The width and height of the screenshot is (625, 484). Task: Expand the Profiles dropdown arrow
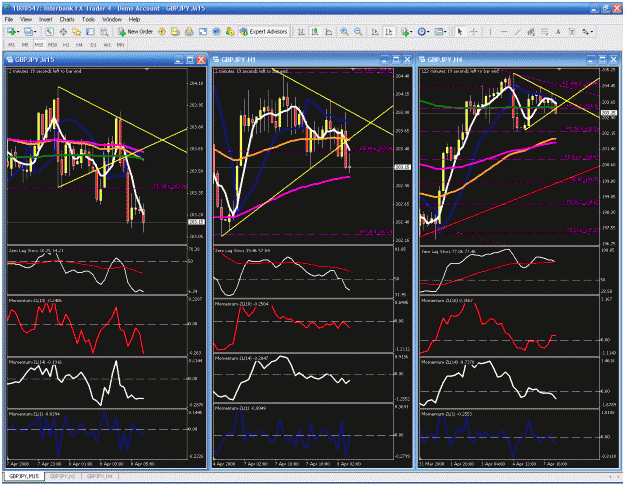[35, 32]
